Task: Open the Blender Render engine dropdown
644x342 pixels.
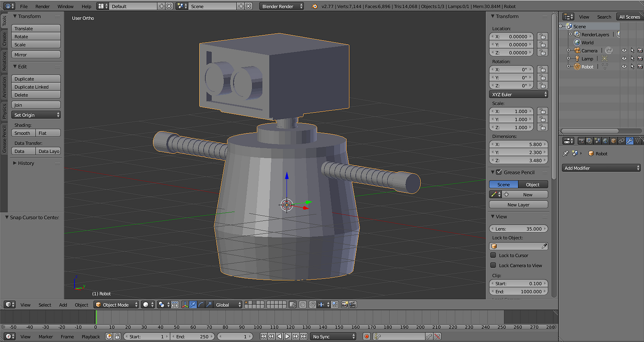Action: pyautogui.click(x=282, y=6)
